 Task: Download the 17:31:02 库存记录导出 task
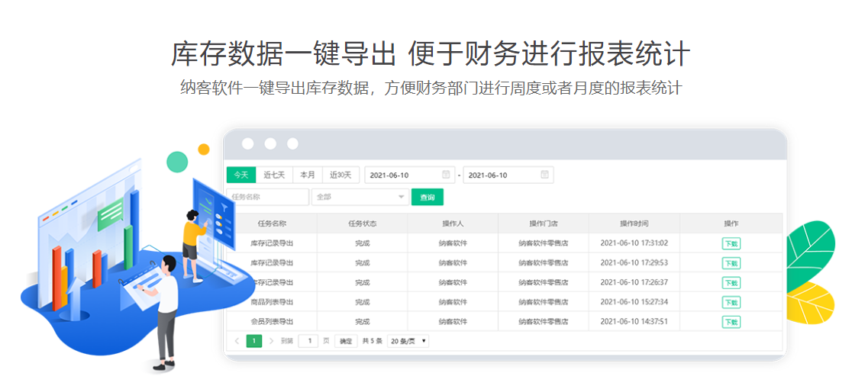pos(731,243)
